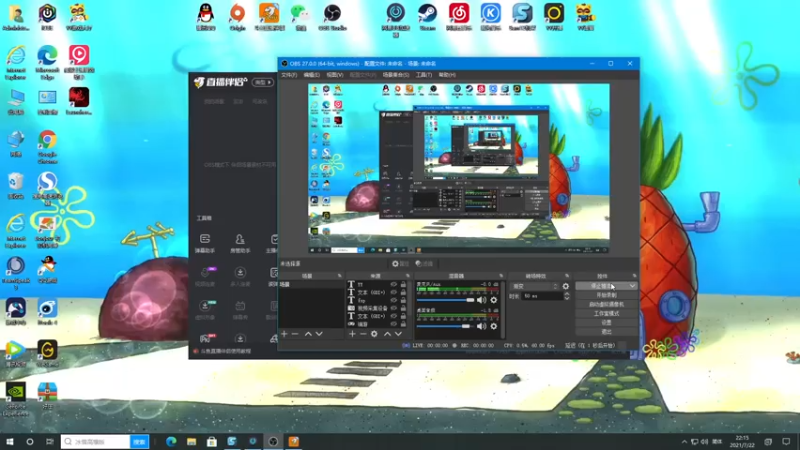Pop out the Audio Mixer dock panel
This screenshot has width=800, height=450.
click(x=501, y=276)
